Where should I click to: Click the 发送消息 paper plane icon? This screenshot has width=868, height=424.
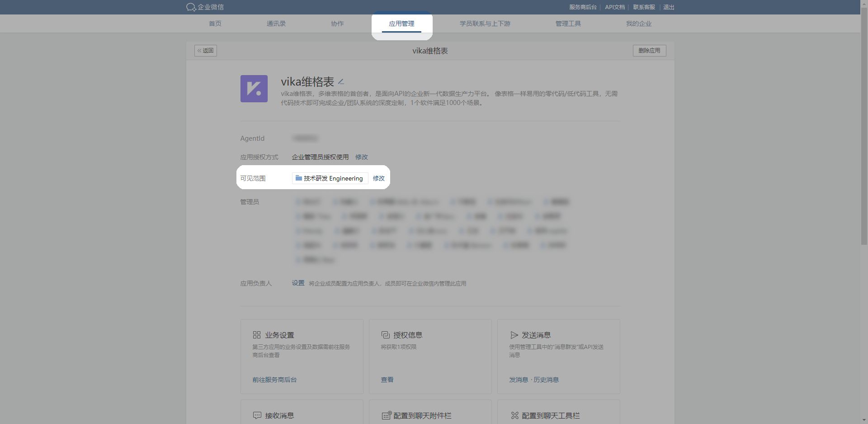tap(514, 335)
